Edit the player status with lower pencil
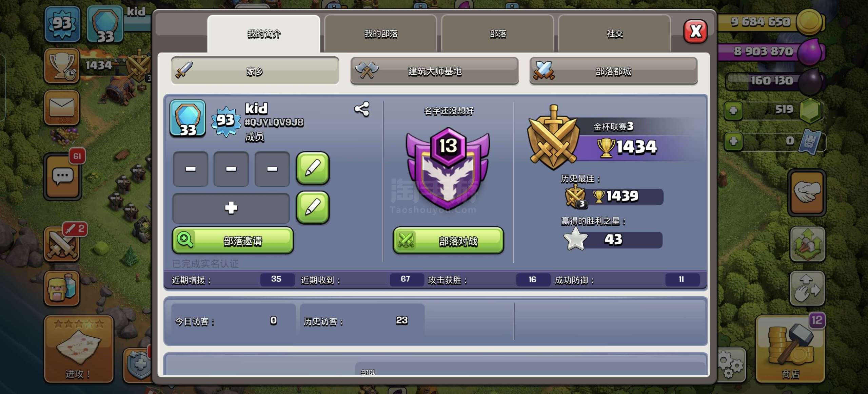 tap(313, 207)
